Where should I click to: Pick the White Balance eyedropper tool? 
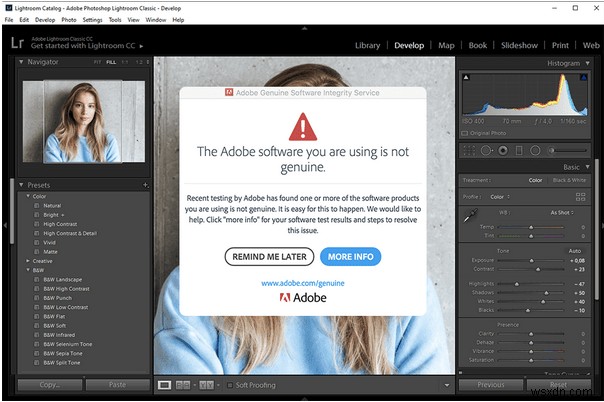[x=470, y=216]
